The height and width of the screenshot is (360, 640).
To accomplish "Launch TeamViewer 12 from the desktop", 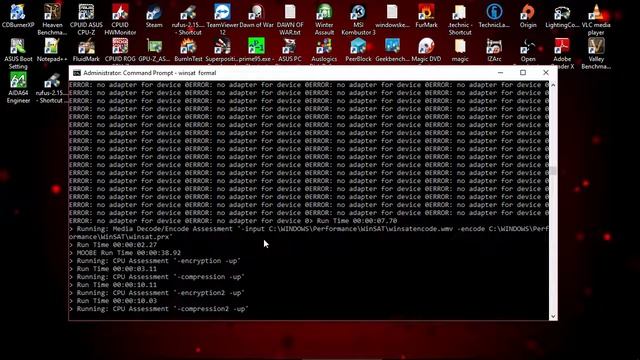I will point(222,19).
